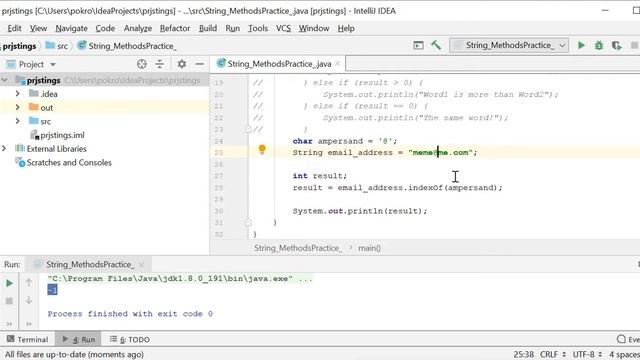The height and width of the screenshot is (360, 640).
Task: Run String_MethodsPractice_ with green play button
Action: click(x=581, y=45)
